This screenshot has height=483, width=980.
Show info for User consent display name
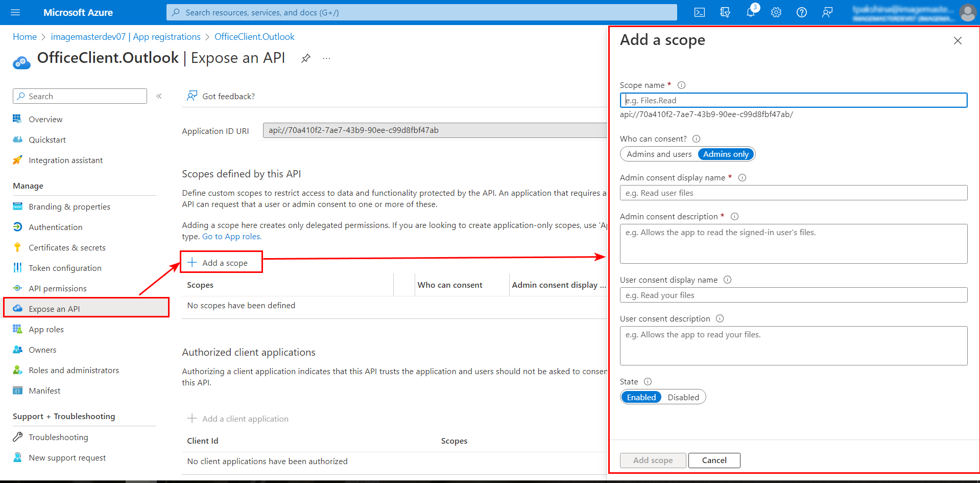(x=728, y=280)
